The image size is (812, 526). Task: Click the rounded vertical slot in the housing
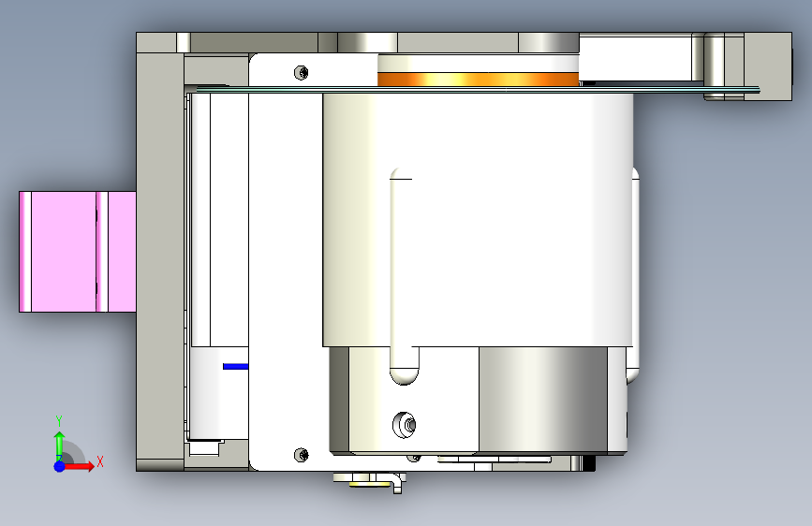(404, 276)
